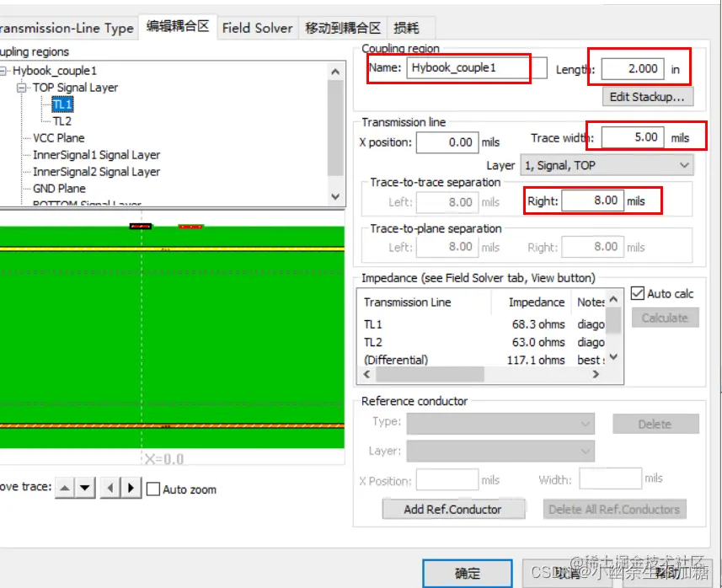Select the 编辑耦合区 tab

coord(178,26)
